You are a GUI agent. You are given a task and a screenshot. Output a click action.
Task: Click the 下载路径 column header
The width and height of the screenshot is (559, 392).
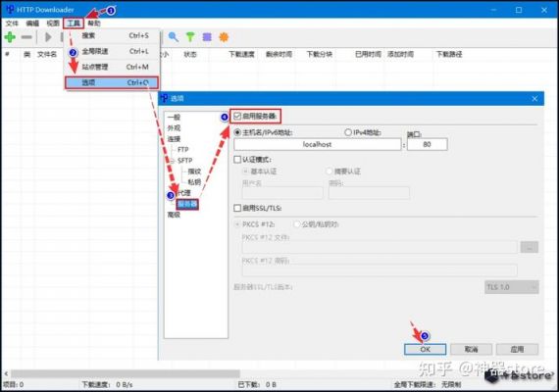(x=449, y=54)
